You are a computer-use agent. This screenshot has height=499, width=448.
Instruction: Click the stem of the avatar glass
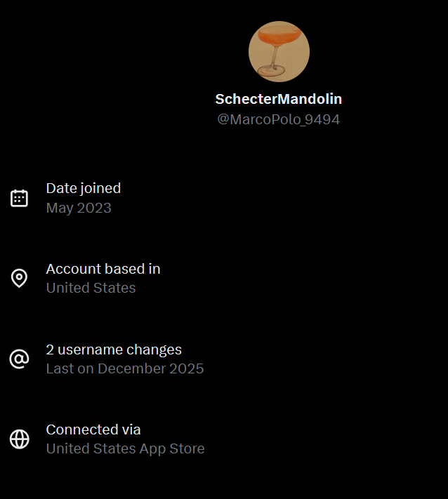(x=275, y=58)
